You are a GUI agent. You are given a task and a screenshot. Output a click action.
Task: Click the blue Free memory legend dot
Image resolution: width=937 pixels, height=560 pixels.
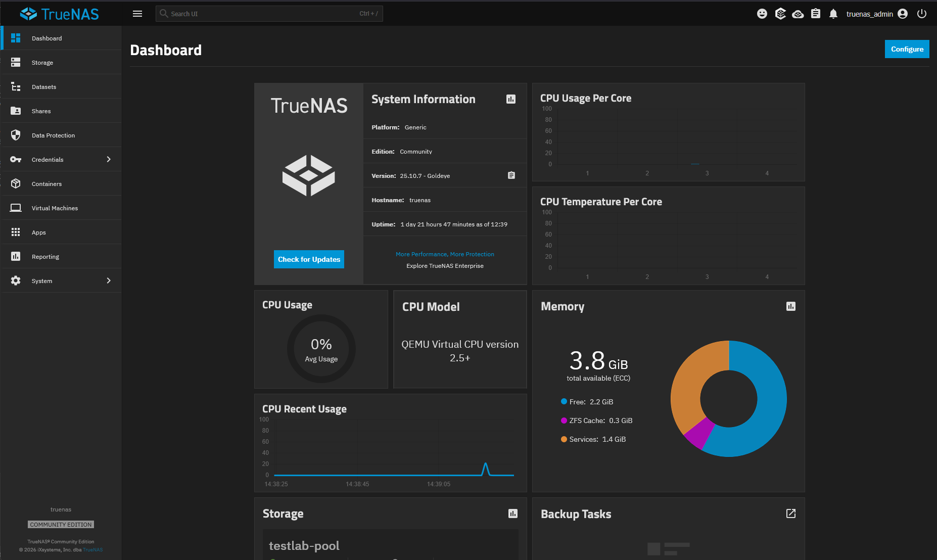(x=564, y=401)
